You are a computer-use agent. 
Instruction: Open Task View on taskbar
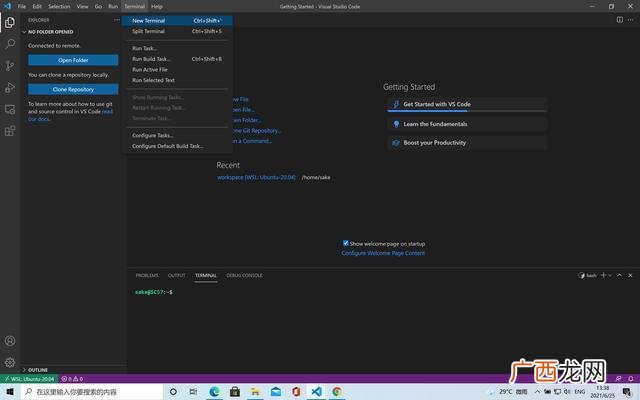[193, 392]
